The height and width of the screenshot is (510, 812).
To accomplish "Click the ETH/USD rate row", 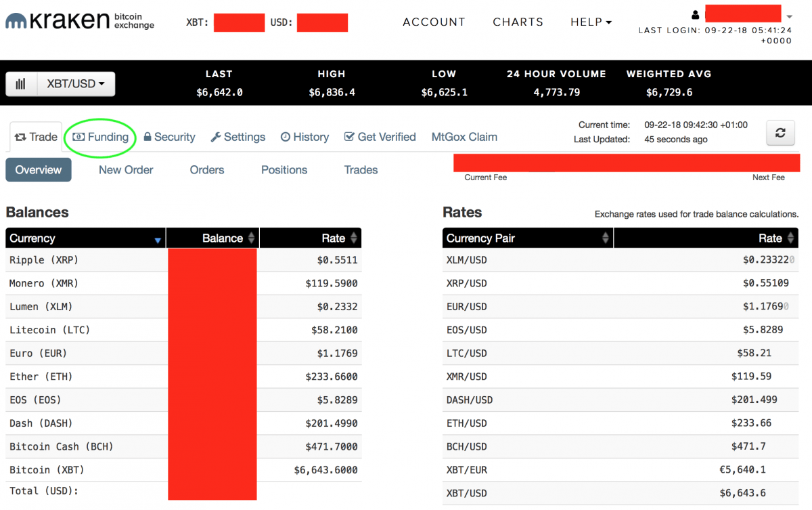I will [621, 423].
